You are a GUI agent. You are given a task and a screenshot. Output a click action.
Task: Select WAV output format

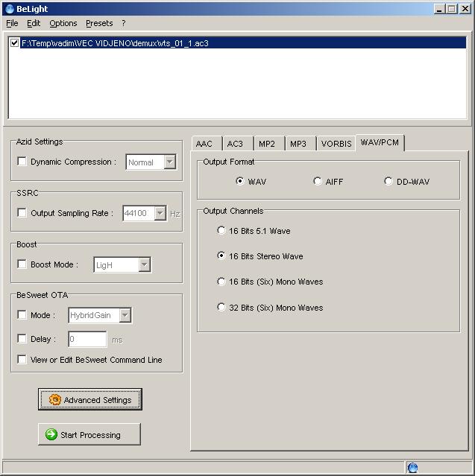click(240, 181)
